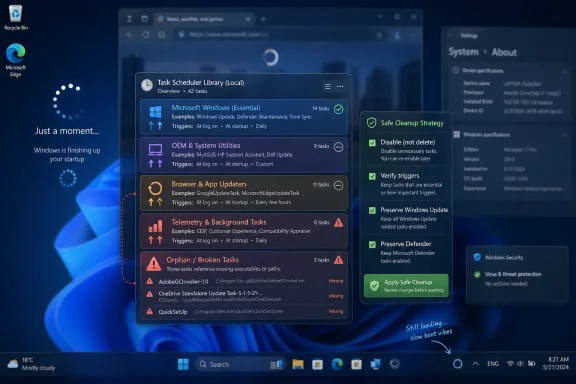Select the OneDrive Standalone Update Task entry
This screenshot has height=384, width=576.
tap(244, 296)
